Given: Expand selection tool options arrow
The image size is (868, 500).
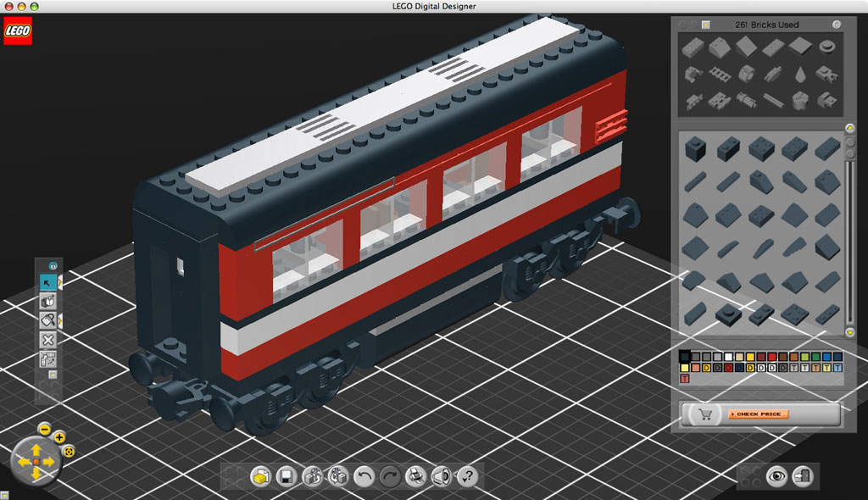Looking at the screenshot, I should click(x=60, y=282).
